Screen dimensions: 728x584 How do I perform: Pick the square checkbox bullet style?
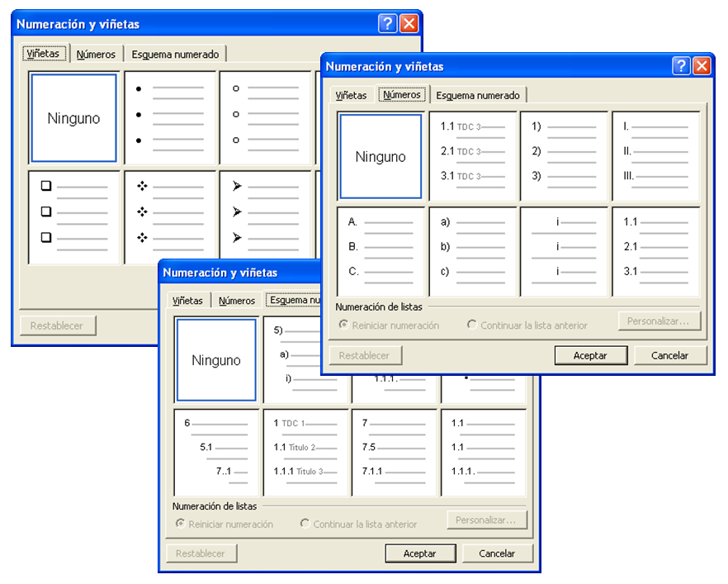[75, 212]
